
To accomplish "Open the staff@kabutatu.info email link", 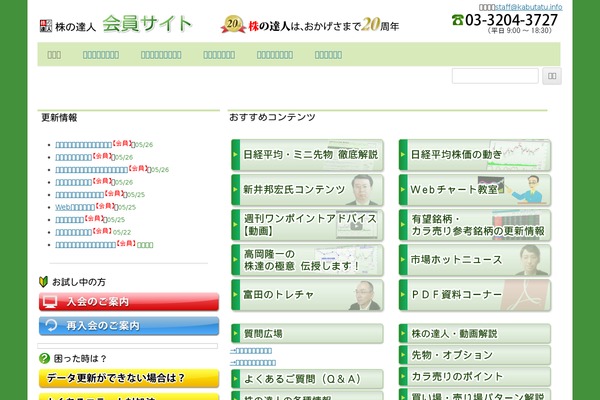I will pos(528,7).
